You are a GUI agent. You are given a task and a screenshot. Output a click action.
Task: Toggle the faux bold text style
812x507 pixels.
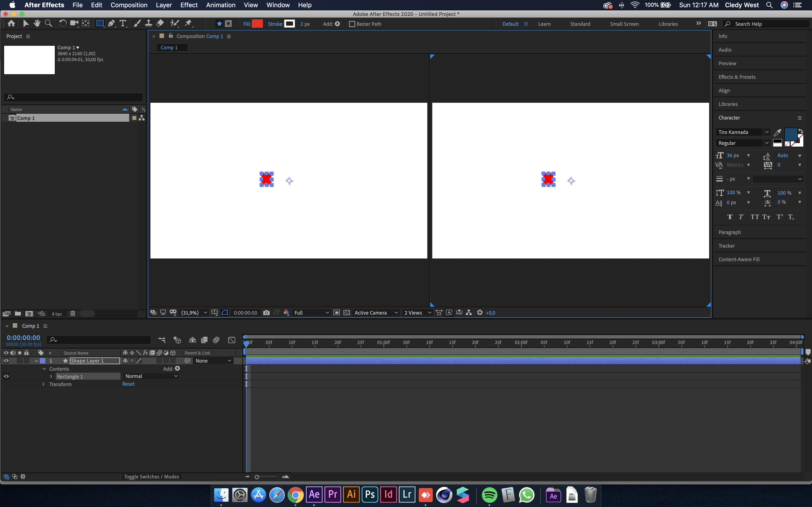click(x=730, y=217)
